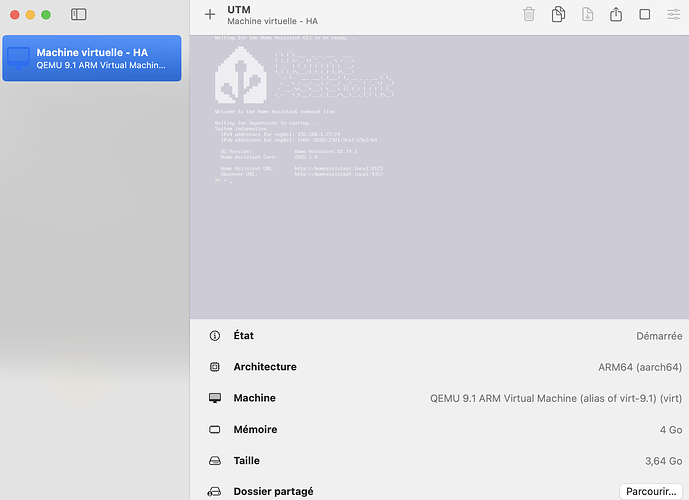689x500 pixels.
Task: Click the Architecture label
Action: [265, 367]
